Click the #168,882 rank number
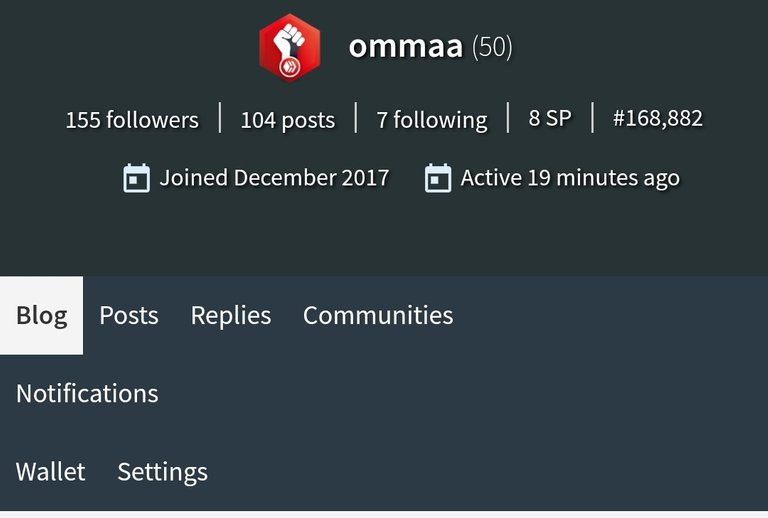768x518 pixels. (658, 118)
